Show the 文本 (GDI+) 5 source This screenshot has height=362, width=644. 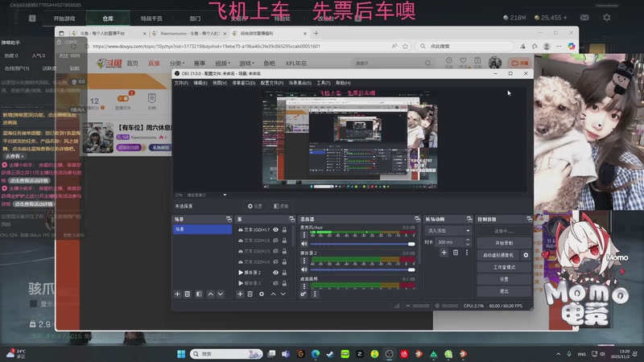pyautogui.click(x=275, y=251)
